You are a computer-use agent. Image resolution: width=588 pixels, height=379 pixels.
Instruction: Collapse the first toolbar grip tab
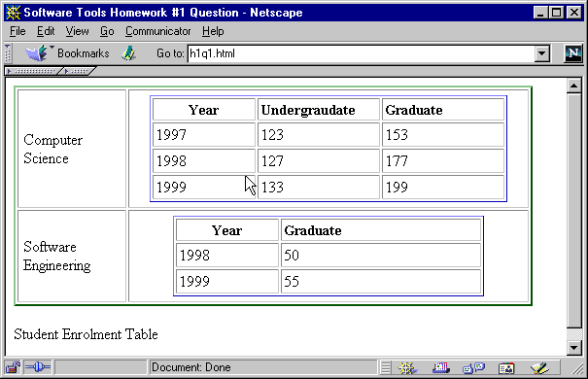[31, 71]
